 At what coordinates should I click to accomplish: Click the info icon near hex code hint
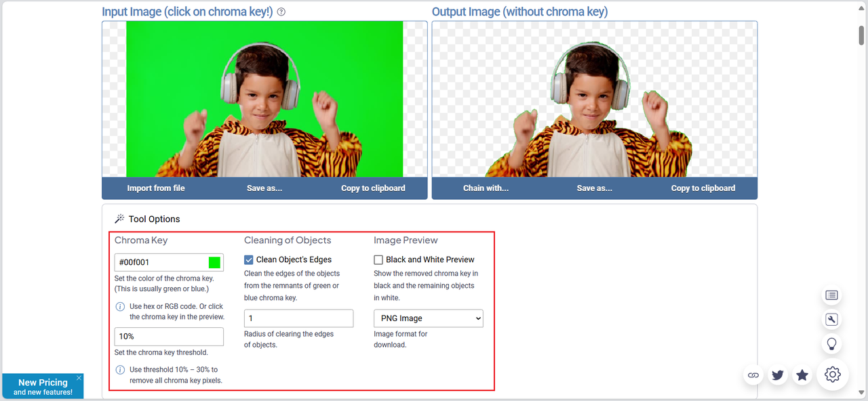[120, 307]
